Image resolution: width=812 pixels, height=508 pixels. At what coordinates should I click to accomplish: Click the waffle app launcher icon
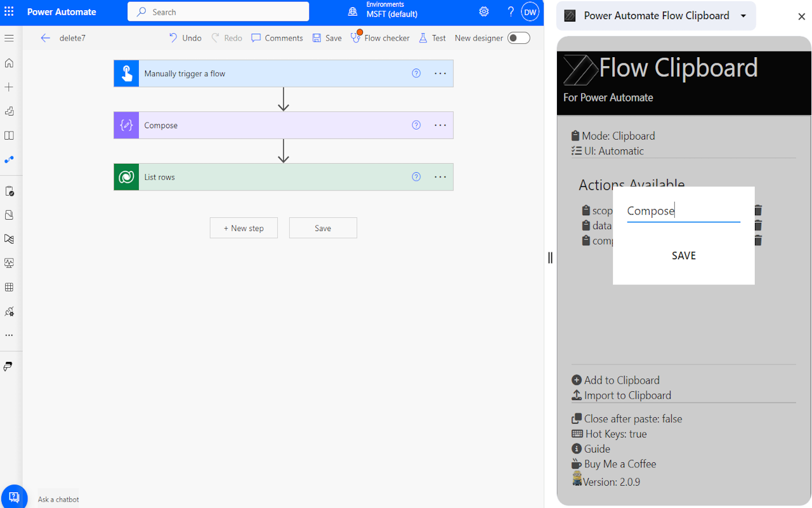pos(9,11)
